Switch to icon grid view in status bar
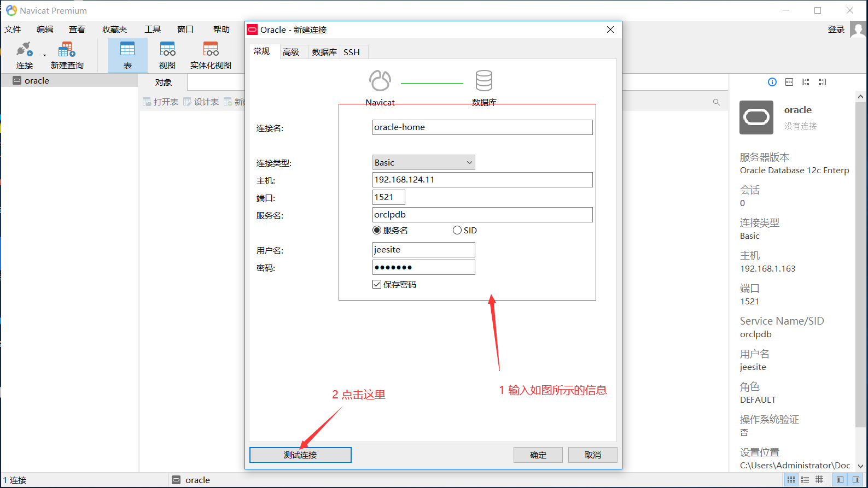 point(791,480)
